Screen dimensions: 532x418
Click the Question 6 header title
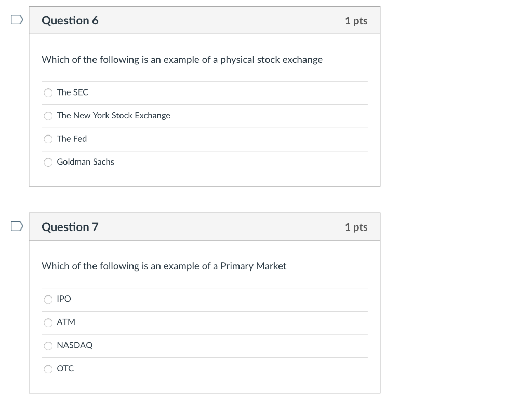point(70,21)
